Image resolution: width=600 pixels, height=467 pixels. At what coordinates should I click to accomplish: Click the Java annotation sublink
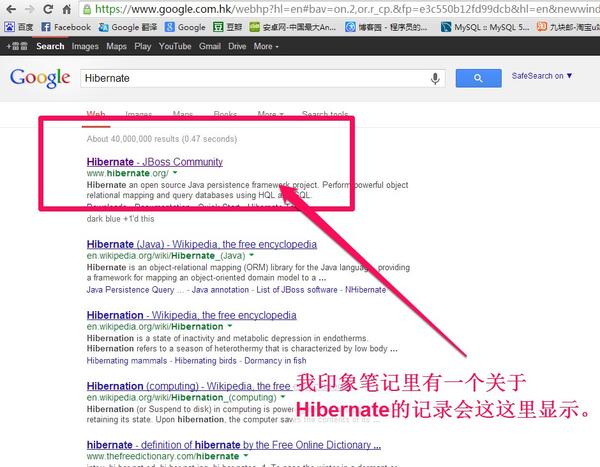click(220, 290)
